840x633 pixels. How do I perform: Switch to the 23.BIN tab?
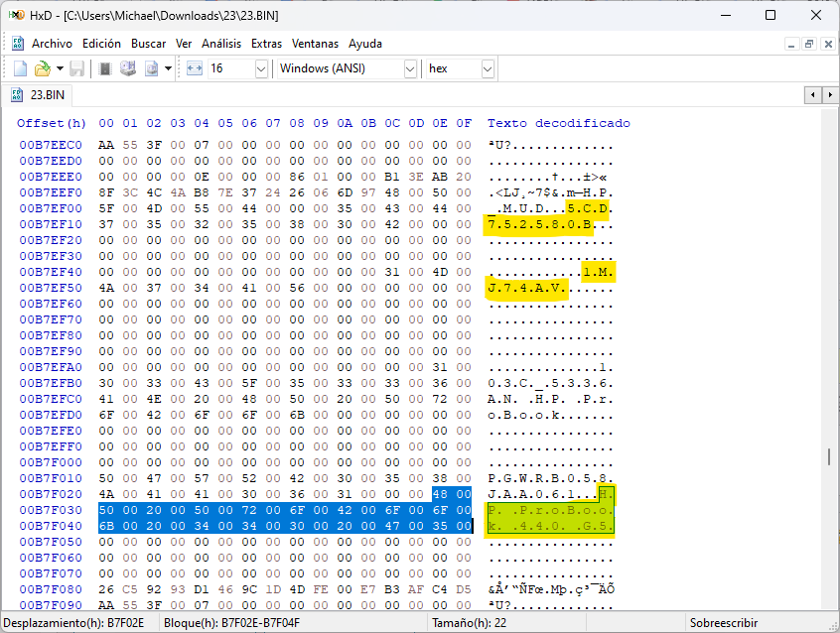click(41, 95)
